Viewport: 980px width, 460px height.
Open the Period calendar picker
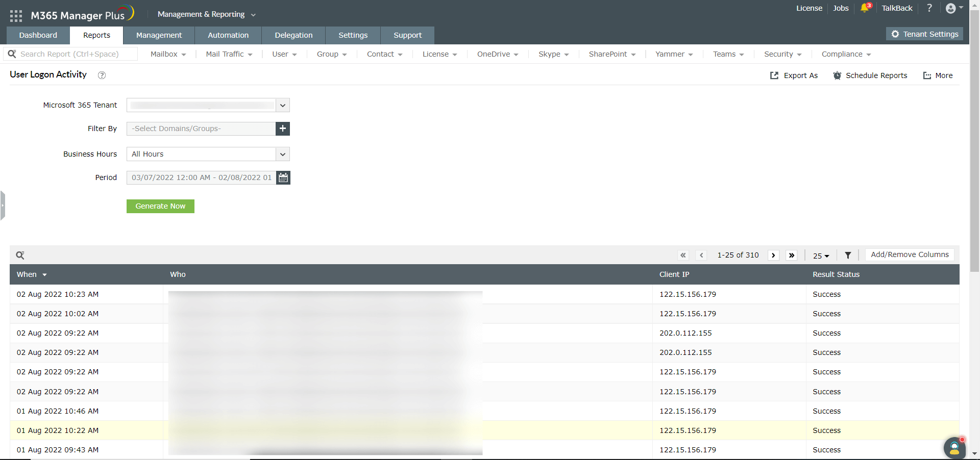tap(283, 177)
